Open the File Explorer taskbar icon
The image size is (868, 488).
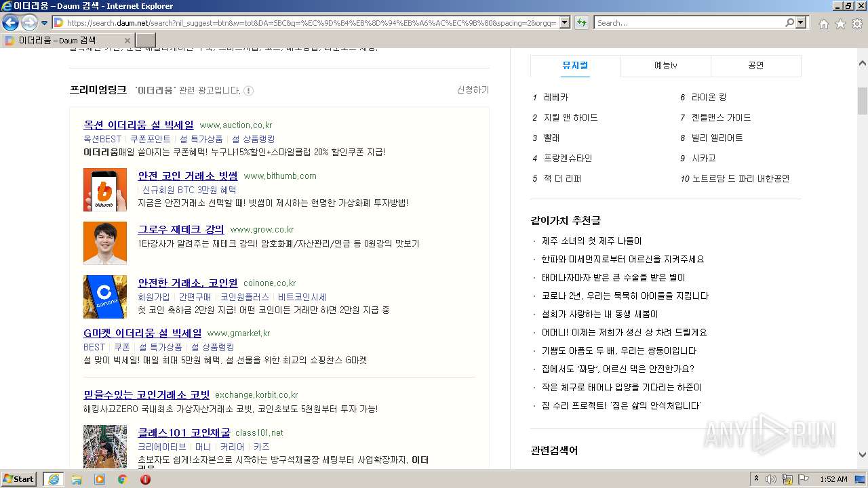[77, 479]
